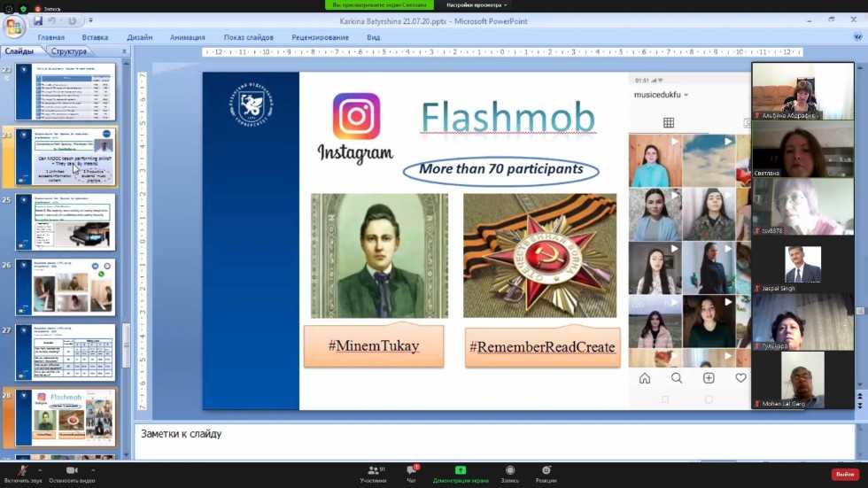Switch to the Структура outline tab
Viewport: 868px width, 488px height.
click(68, 51)
